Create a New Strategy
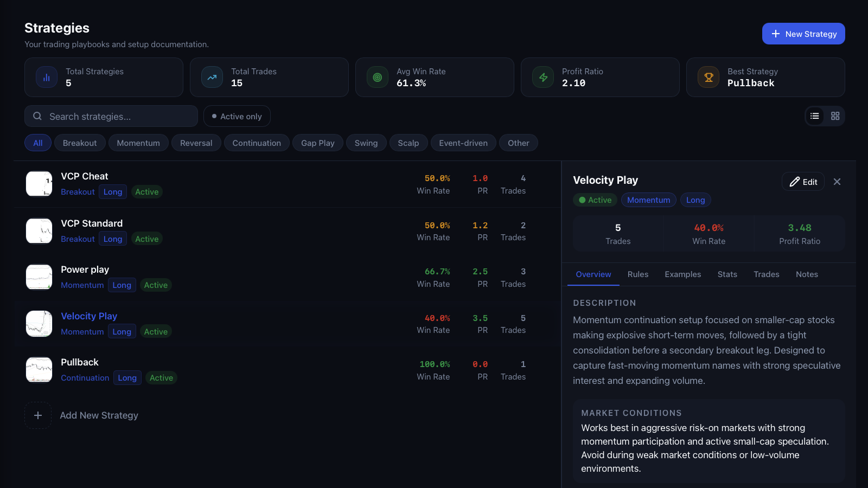868x488 pixels. pos(803,34)
